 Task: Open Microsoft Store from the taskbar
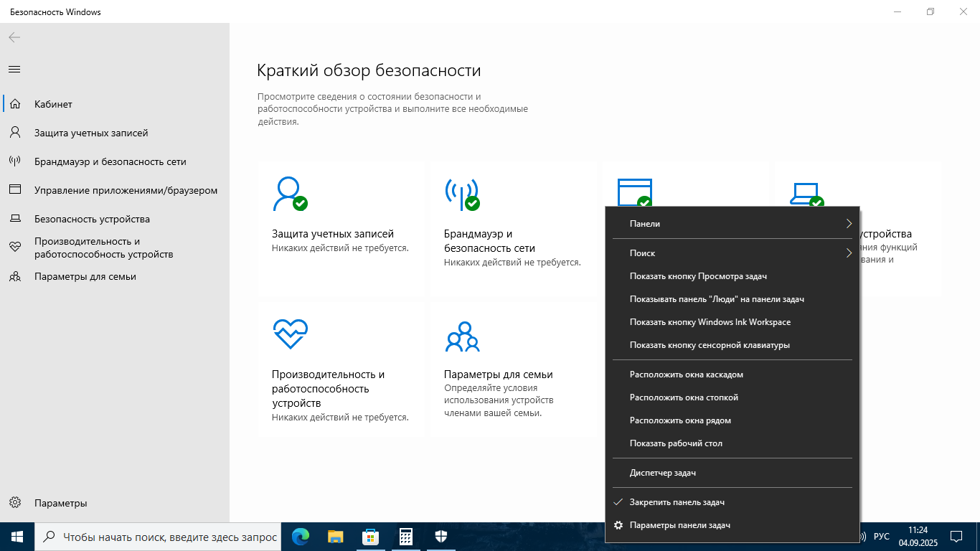[370, 537]
